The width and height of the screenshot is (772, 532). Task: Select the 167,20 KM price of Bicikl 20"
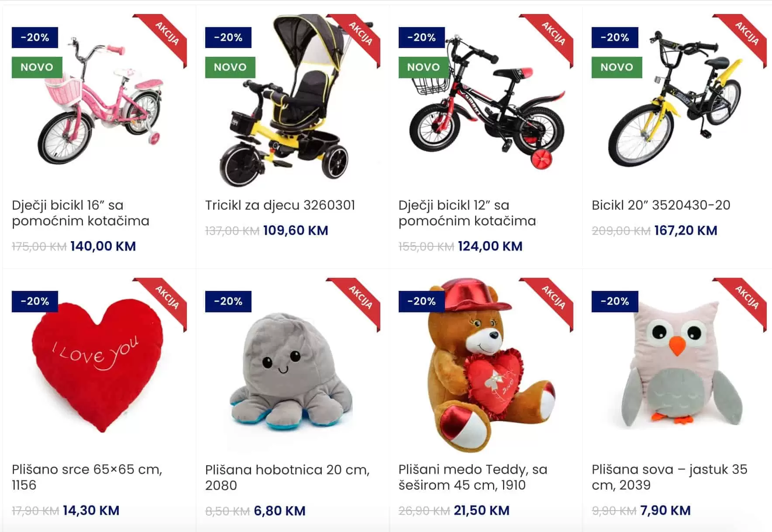pos(686,230)
